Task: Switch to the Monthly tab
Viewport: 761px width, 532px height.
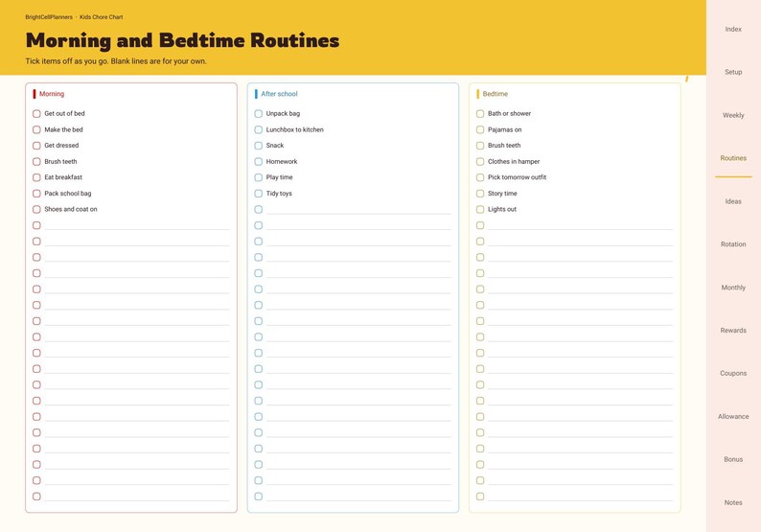Action: (x=733, y=288)
